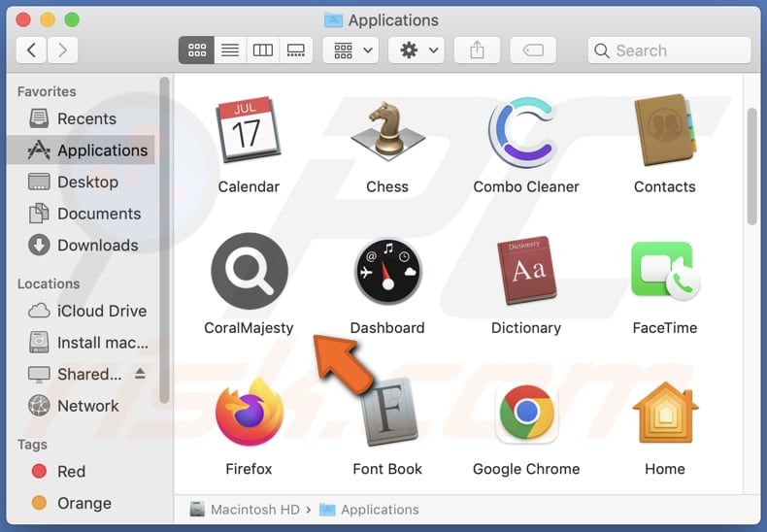Open iCloud Drive in the sidebar

pyautogui.click(x=82, y=311)
